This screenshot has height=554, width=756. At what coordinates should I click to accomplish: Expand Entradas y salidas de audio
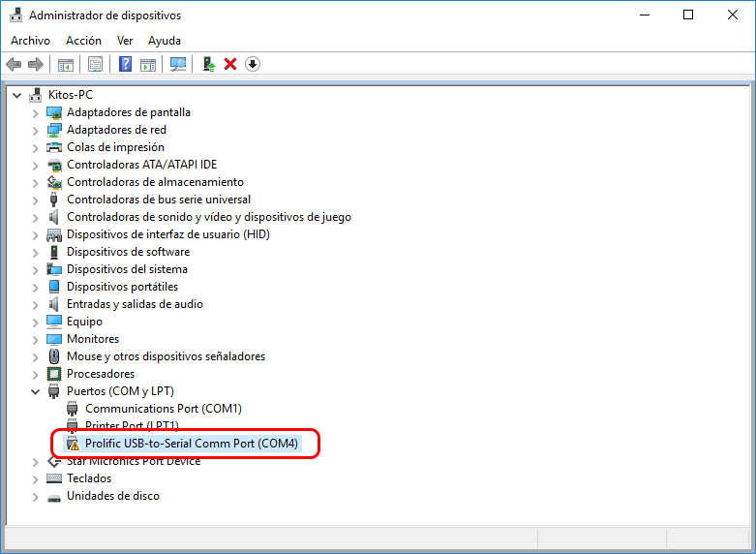[35, 305]
